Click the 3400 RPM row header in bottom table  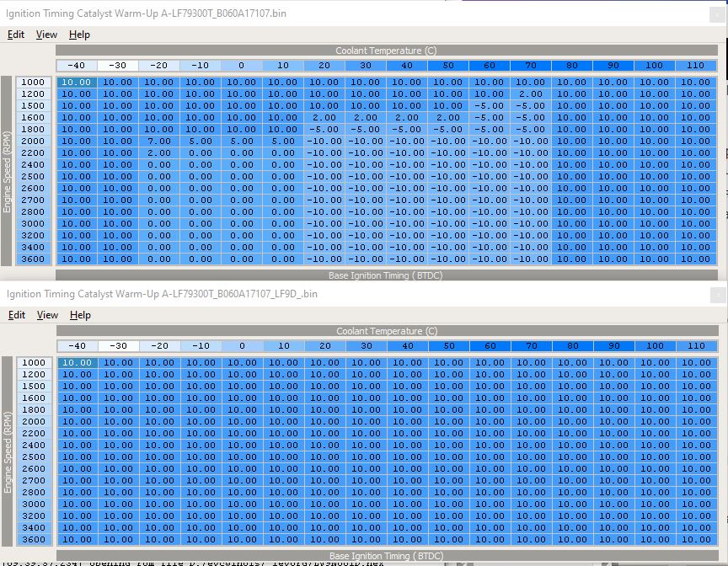[x=35, y=527]
